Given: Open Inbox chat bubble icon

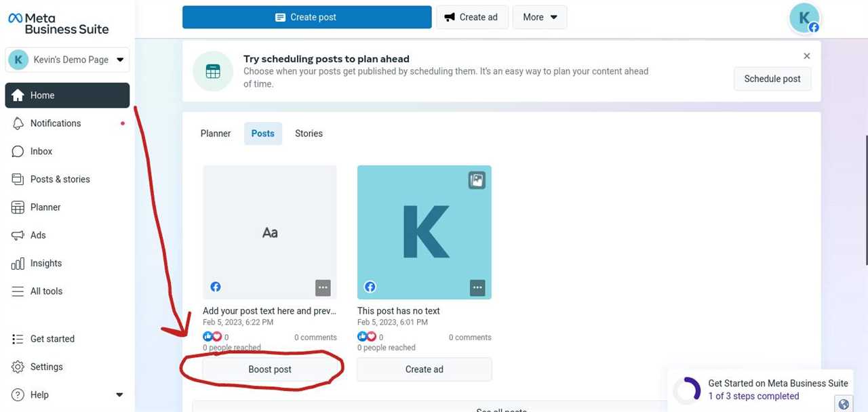Looking at the screenshot, I should pos(18,151).
